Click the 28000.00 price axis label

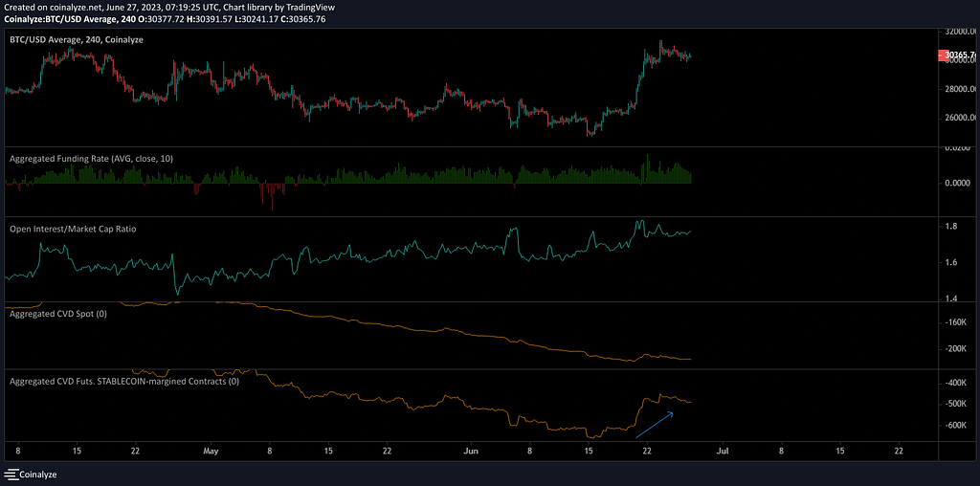click(961, 89)
